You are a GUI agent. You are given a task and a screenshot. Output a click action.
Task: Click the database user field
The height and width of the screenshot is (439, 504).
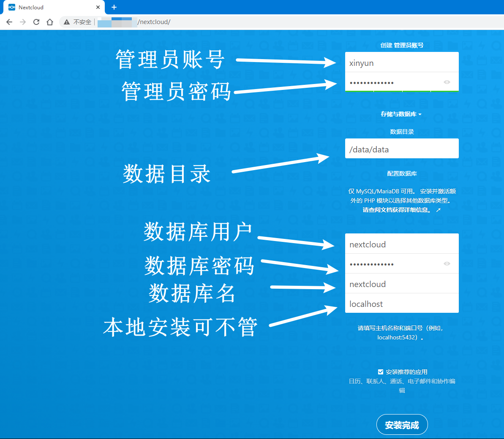coord(402,244)
